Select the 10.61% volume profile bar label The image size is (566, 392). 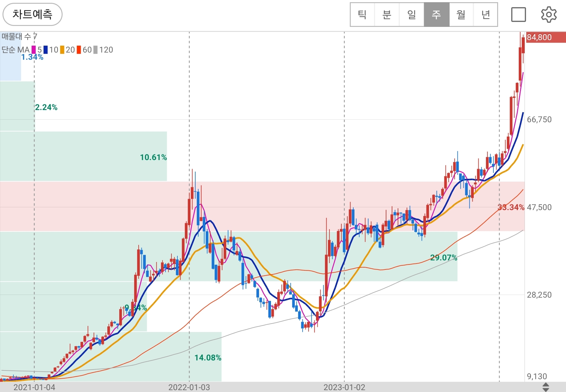[153, 157]
